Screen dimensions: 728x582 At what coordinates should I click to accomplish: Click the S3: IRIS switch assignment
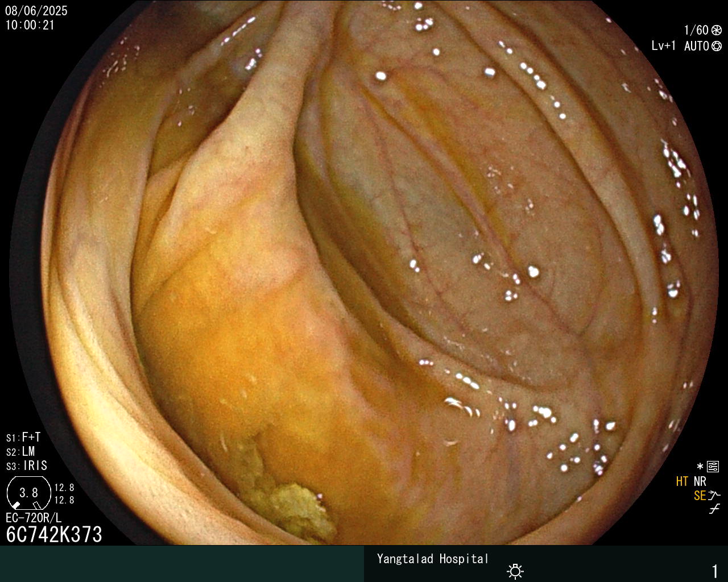point(27,465)
